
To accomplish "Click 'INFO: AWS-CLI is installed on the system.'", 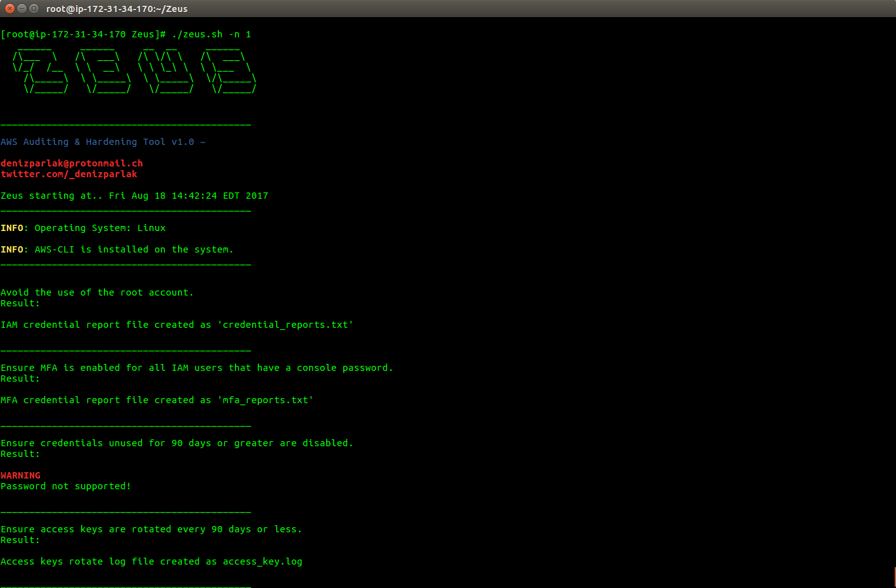I will click(x=117, y=249).
